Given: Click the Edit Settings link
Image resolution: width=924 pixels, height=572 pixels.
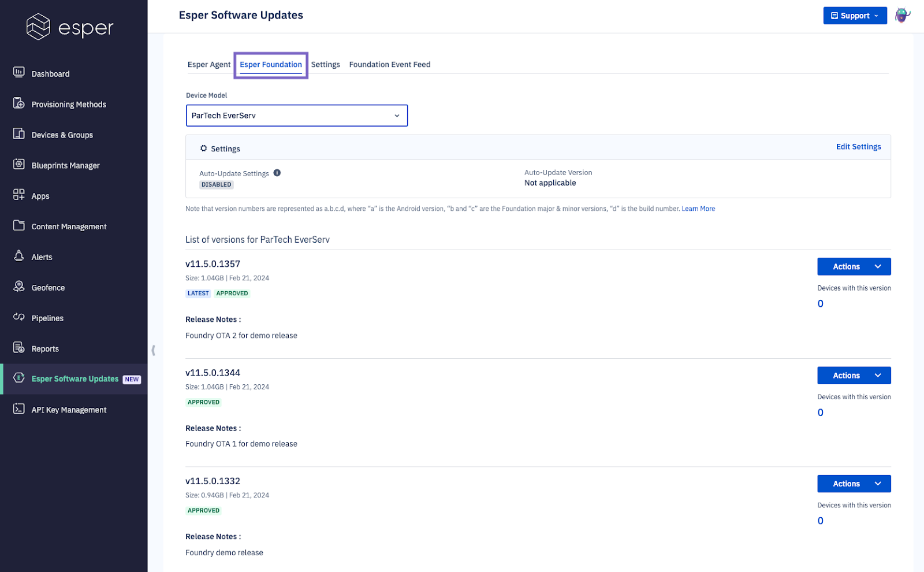Looking at the screenshot, I should [x=858, y=147].
